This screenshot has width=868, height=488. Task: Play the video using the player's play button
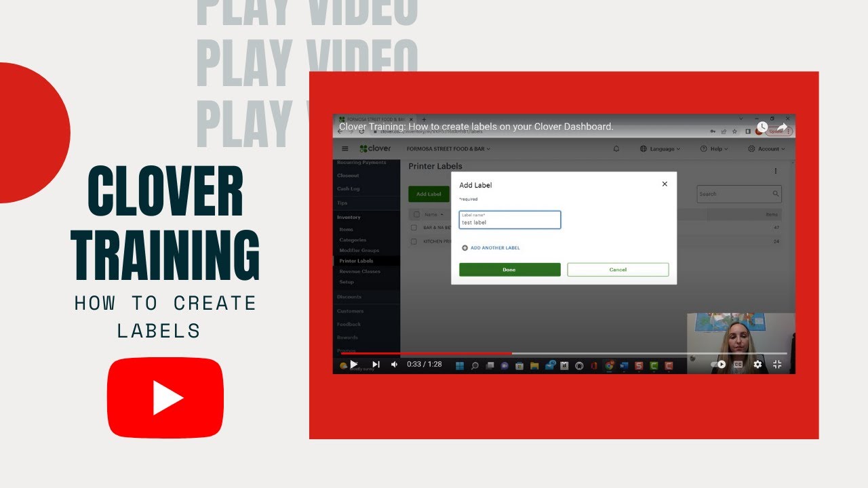(353, 365)
